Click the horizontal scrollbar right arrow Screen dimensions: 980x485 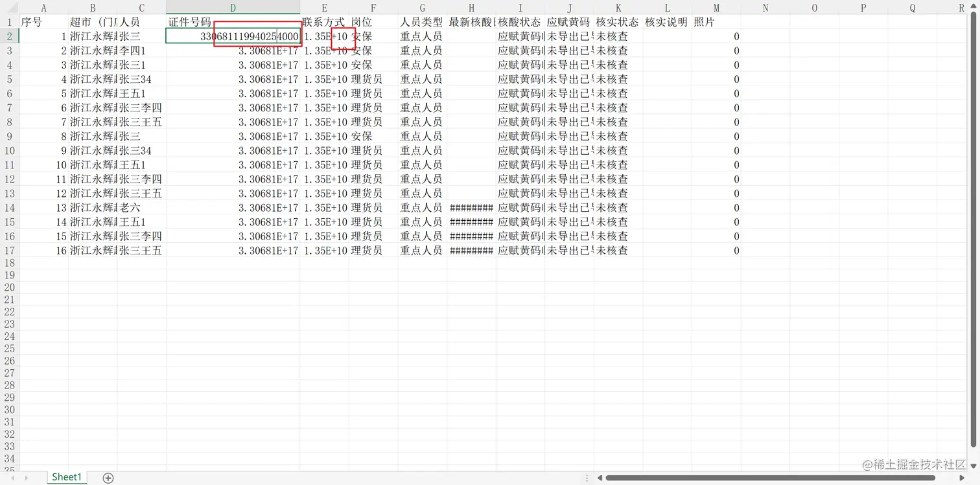pos(962,478)
